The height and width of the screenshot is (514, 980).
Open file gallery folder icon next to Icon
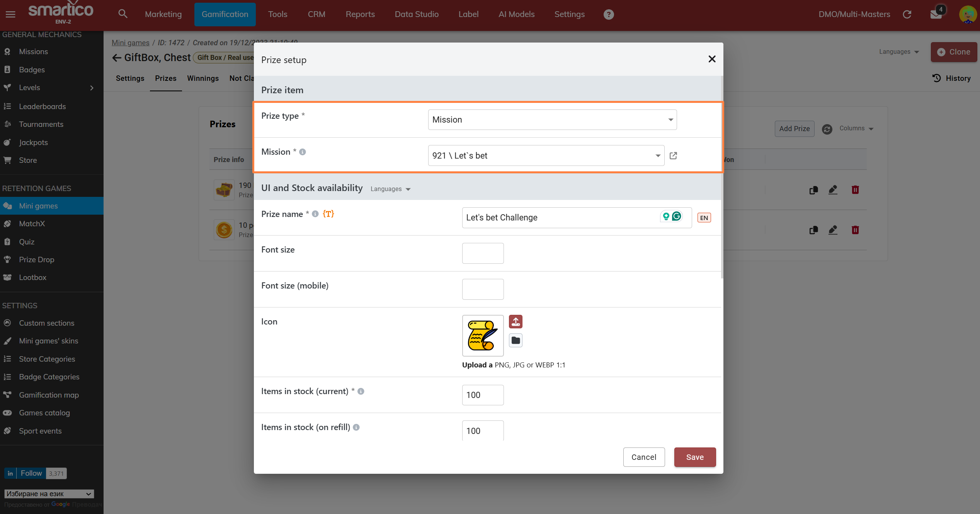pyautogui.click(x=516, y=340)
